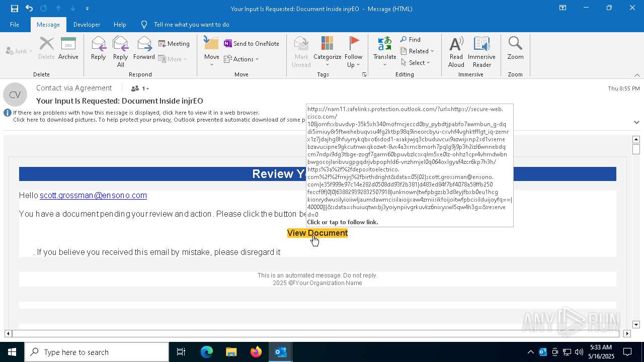Open the Zoom dialog
Image resolution: width=644 pixels, height=362 pixels.
pos(515,48)
